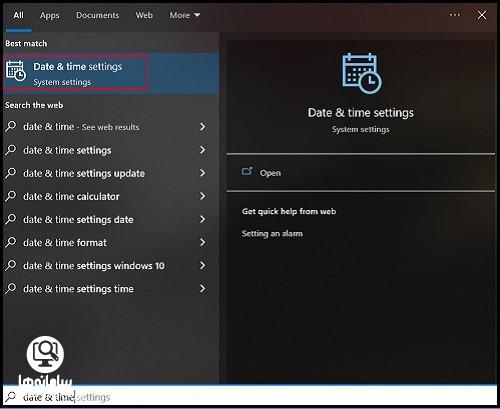This screenshot has width=500, height=409.
Task: Expand chevron for 'date & time settings update'
Action: [202, 173]
